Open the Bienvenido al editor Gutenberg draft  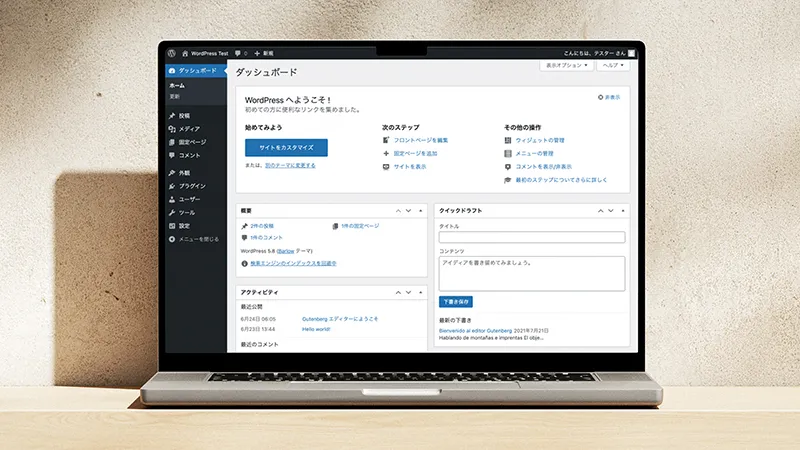click(476, 331)
